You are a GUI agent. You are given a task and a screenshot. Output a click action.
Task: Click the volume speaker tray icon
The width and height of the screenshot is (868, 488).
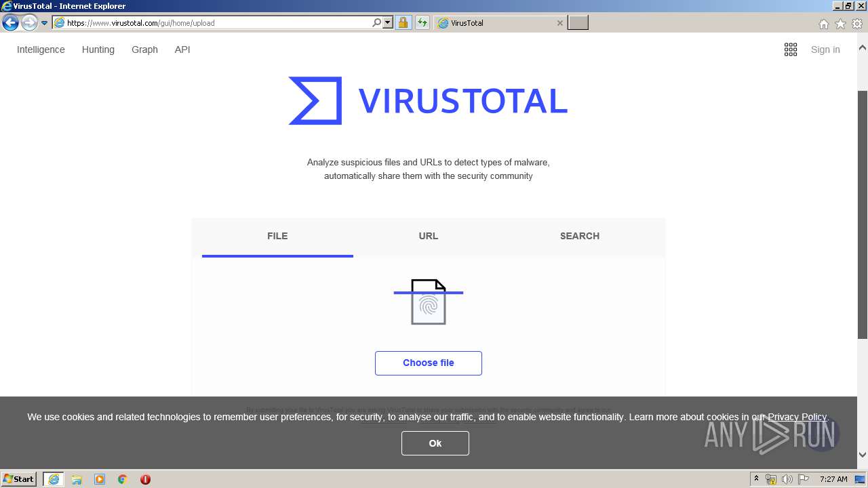click(x=787, y=479)
